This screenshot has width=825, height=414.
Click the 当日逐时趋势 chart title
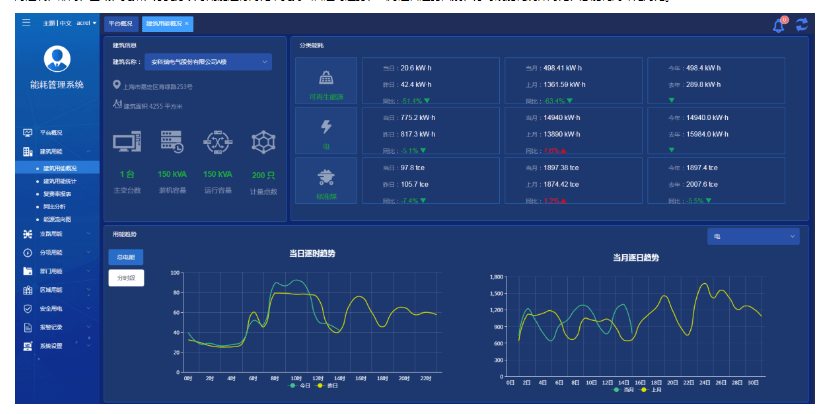click(312, 254)
